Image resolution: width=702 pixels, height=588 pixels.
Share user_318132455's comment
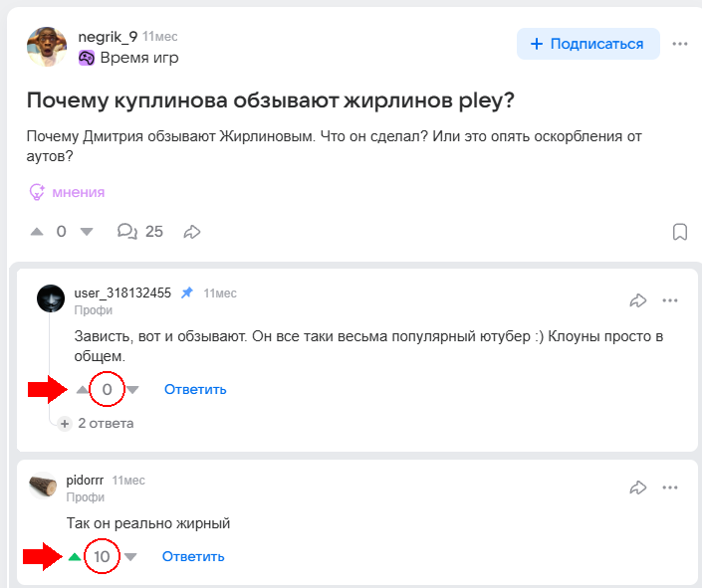(x=638, y=299)
